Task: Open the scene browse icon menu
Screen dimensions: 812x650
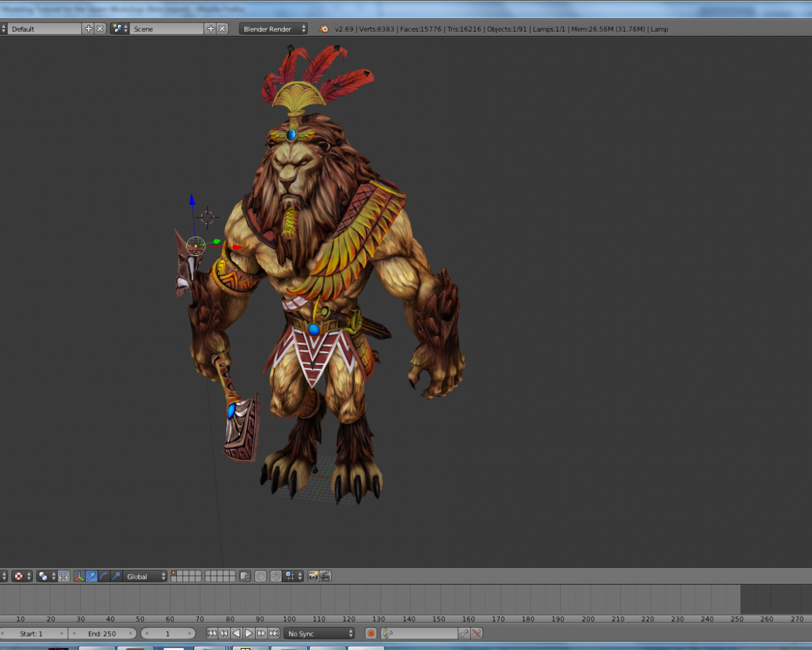Action: [119, 29]
